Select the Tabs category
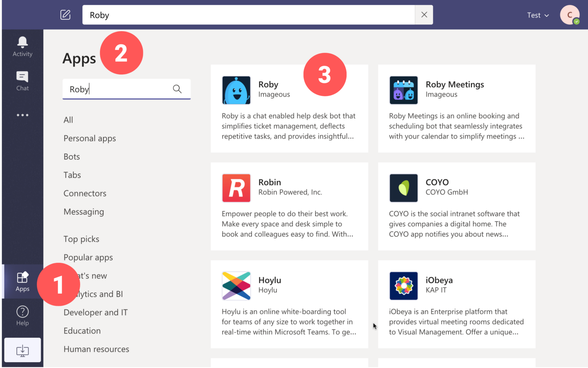 pyautogui.click(x=72, y=175)
